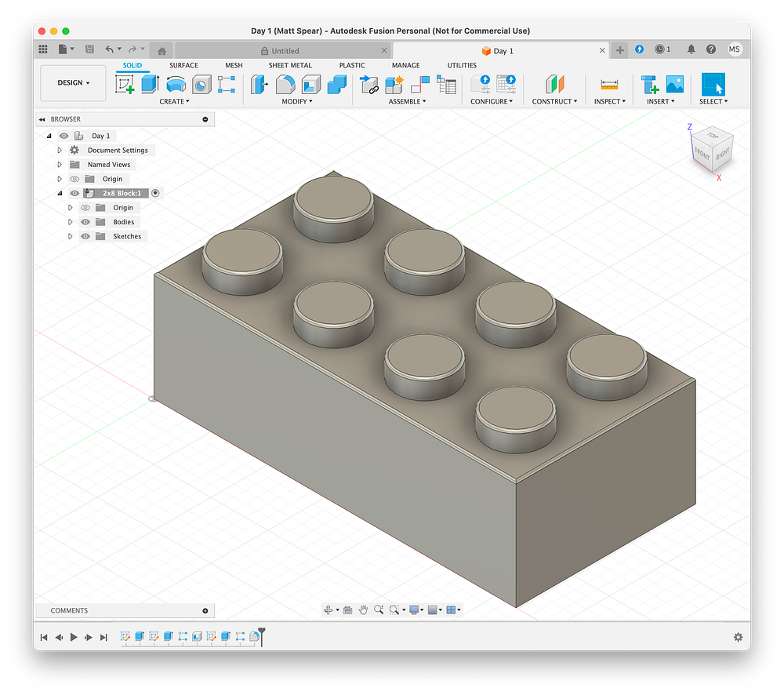Select the Shell tool icon
Viewport: 784px width, 695px height.
(311, 85)
